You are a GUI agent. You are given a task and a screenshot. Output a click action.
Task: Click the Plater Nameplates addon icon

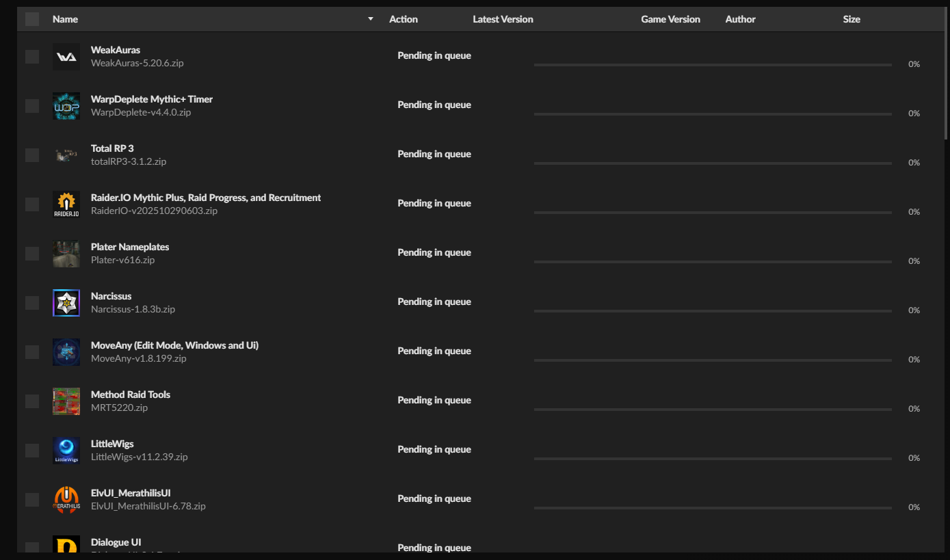pos(66,254)
